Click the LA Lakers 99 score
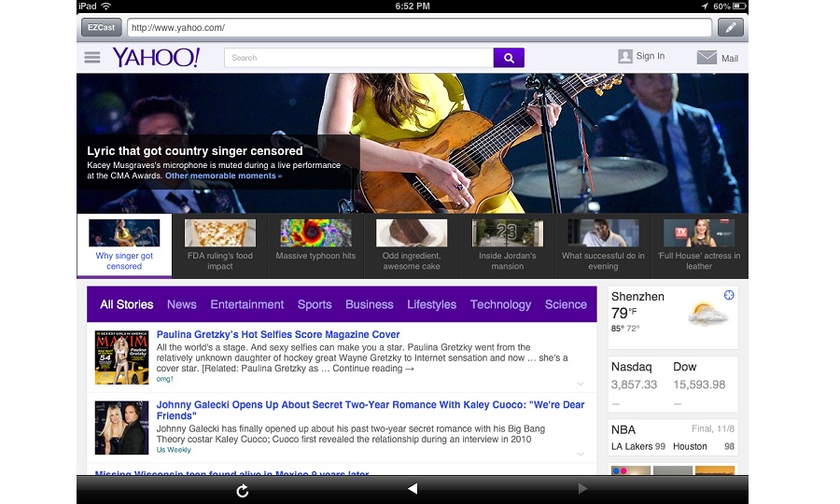Screen dimensions: 840x504 point(638,446)
